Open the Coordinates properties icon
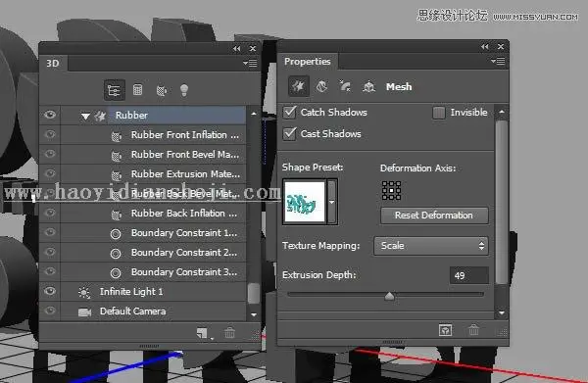This screenshot has height=383, width=588. point(368,86)
